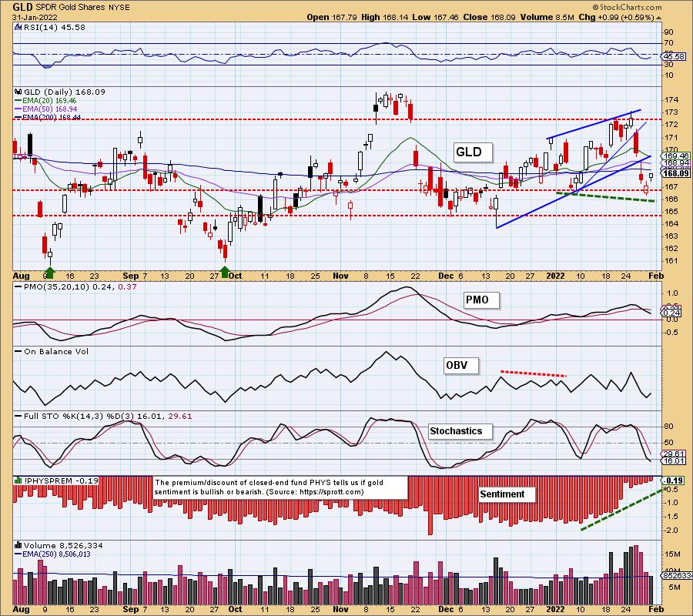This screenshot has width=693, height=616.
Task: Click the OBV annotation box
Action: (x=461, y=366)
